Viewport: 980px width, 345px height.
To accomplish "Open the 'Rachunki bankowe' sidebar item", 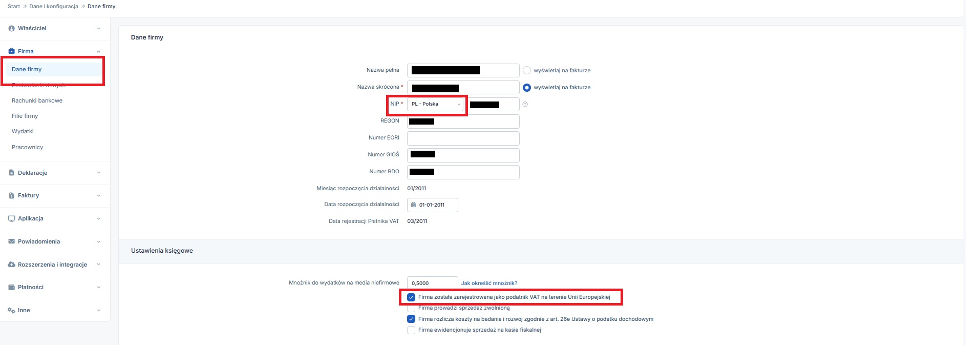I will [37, 100].
